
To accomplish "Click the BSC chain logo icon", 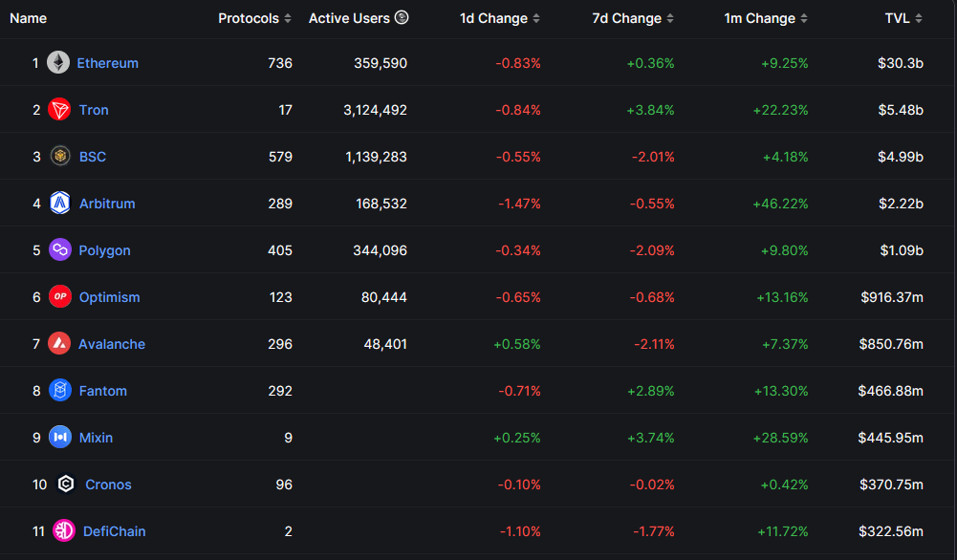I will (60, 157).
